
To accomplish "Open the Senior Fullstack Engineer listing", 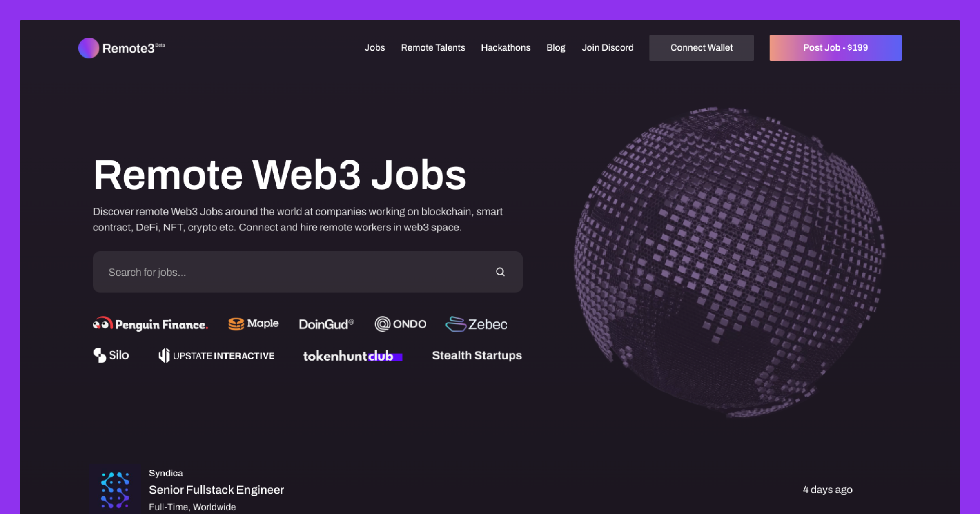I will (216, 490).
